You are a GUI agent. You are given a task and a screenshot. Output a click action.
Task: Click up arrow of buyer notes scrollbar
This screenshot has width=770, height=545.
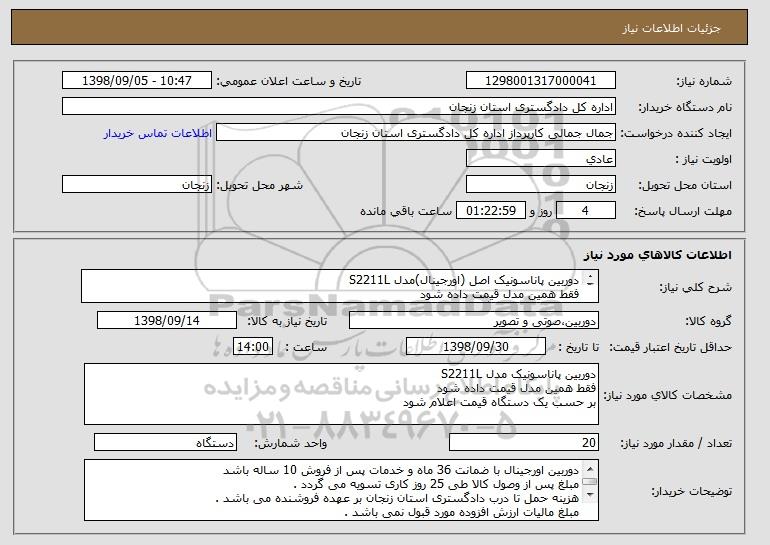590,467
